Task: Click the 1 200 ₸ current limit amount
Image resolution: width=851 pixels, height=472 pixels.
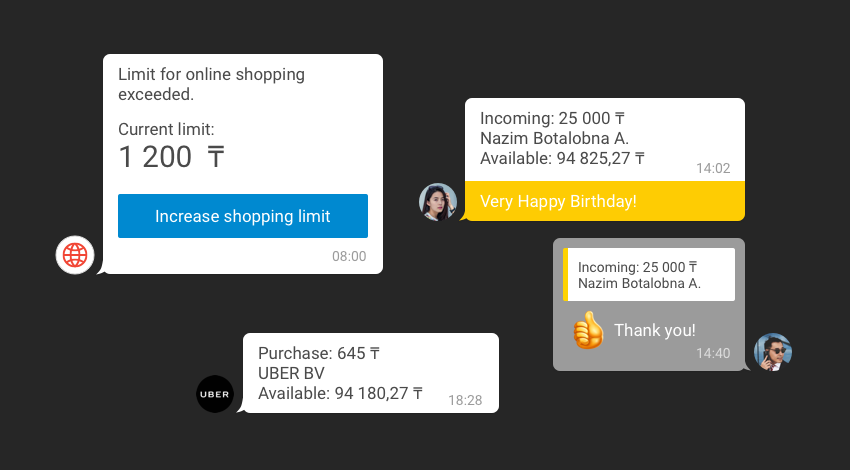Action: [171, 158]
